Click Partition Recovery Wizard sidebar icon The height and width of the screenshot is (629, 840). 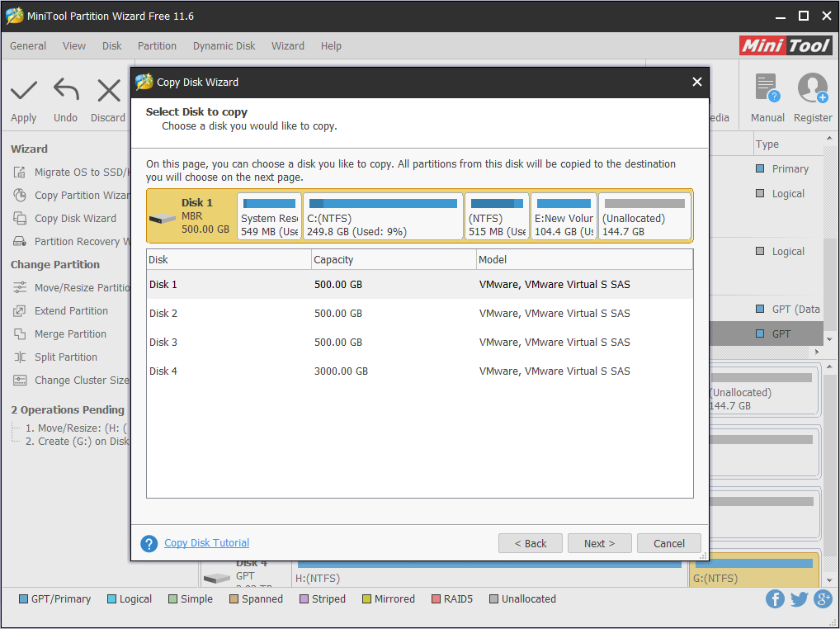[x=20, y=241]
